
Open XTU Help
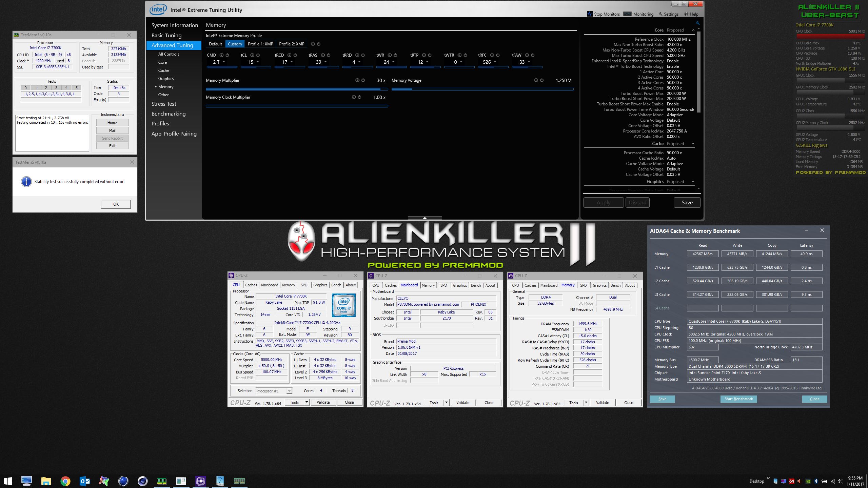pos(691,14)
